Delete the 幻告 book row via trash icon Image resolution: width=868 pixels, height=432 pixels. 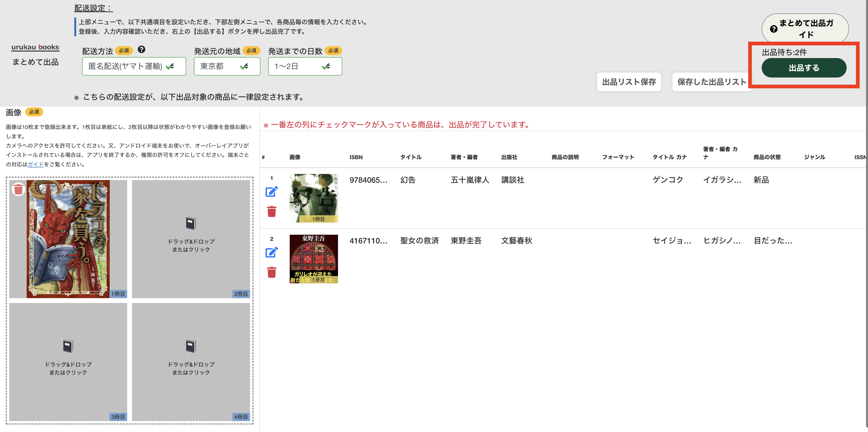pyautogui.click(x=272, y=212)
